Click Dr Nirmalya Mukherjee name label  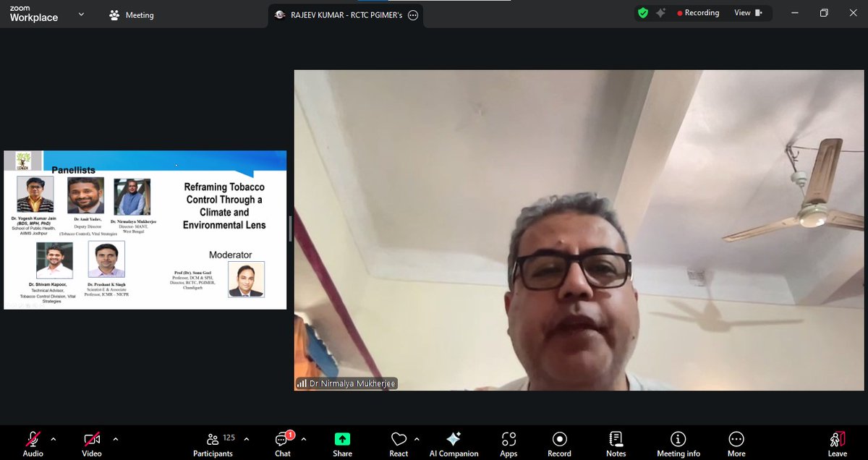(x=346, y=383)
